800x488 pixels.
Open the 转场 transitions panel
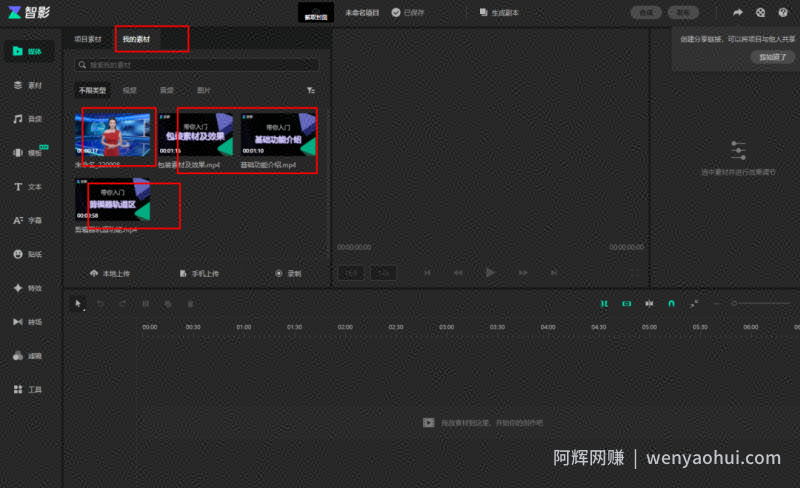click(28, 322)
